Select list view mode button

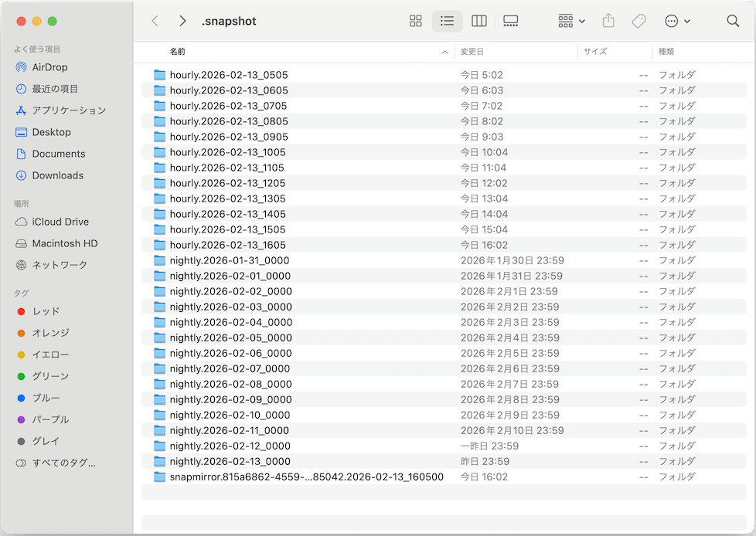click(447, 22)
